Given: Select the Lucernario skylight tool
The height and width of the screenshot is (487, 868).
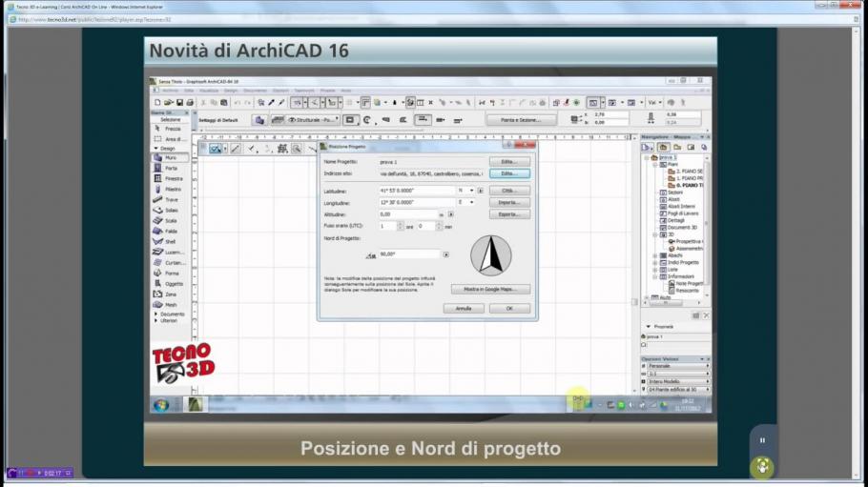Looking at the screenshot, I should pos(170,253).
